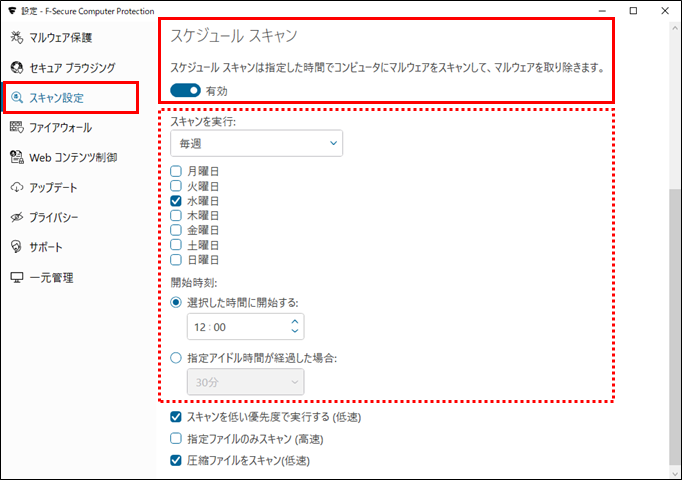Maximize the F-Secure settings window

pyautogui.click(x=633, y=11)
